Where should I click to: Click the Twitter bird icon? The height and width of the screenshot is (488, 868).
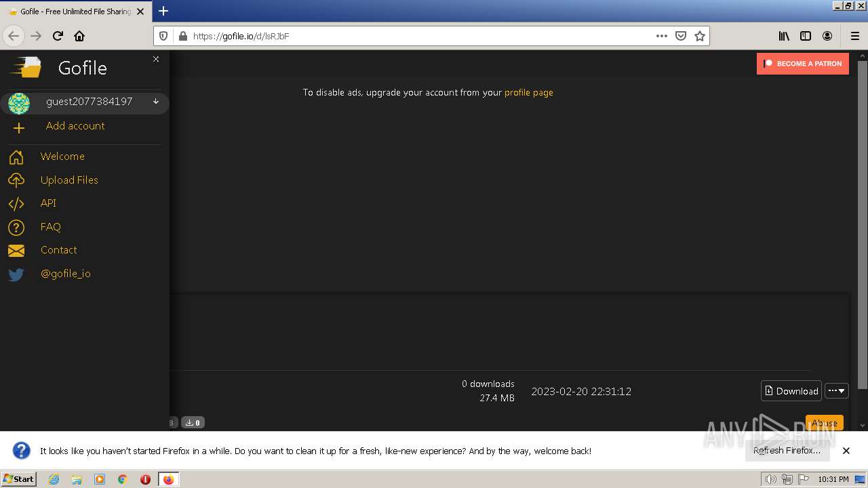click(16, 274)
